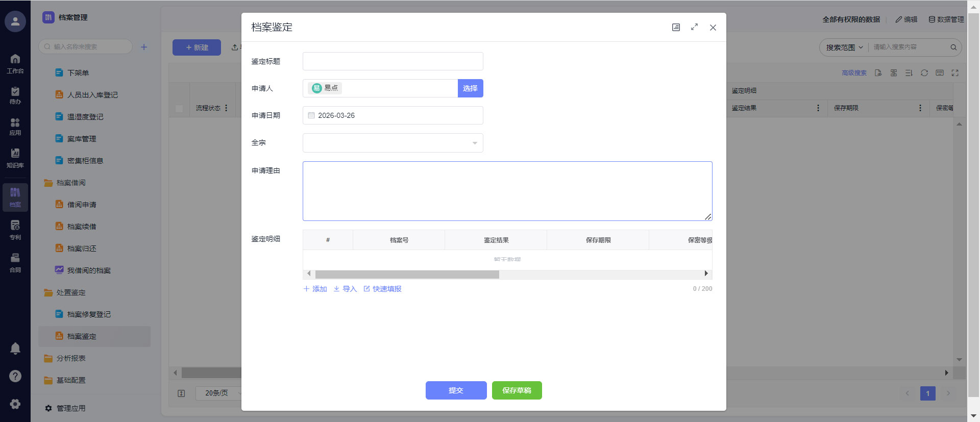Open the help question mark icon
This screenshot has width=980, height=422.
pyautogui.click(x=15, y=376)
